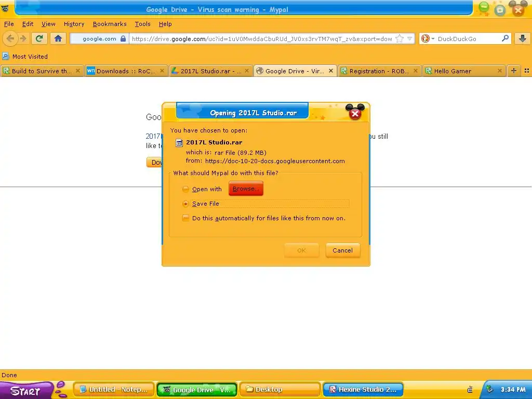Click the google.com site identity label

[x=99, y=38]
